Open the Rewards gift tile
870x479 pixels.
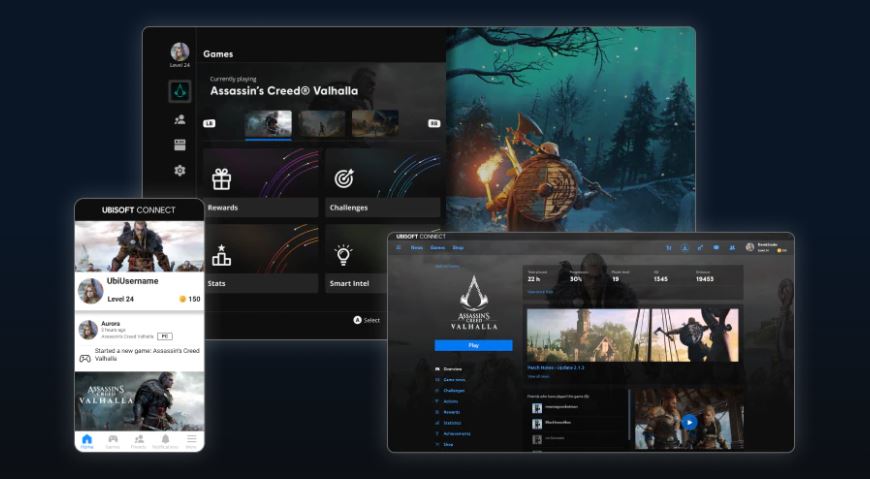pos(261,183)
